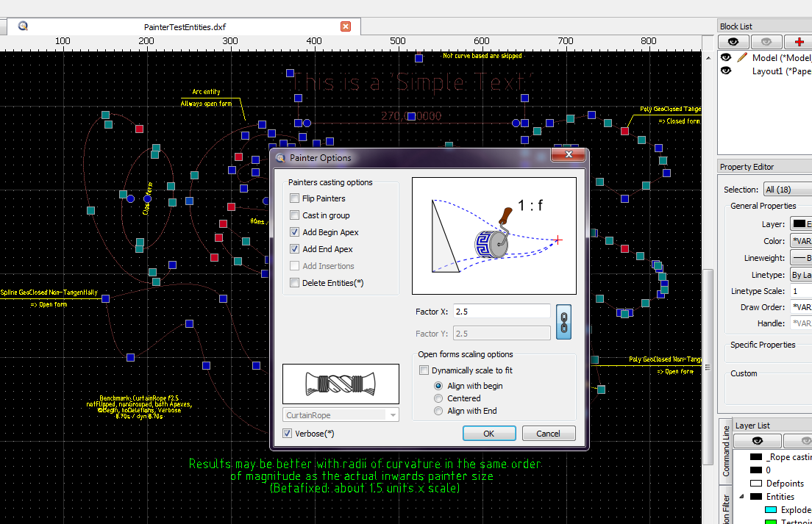Enable the Flip Painters checkbox
Viewport: 812px width, 524px height.
click(295, 198)
